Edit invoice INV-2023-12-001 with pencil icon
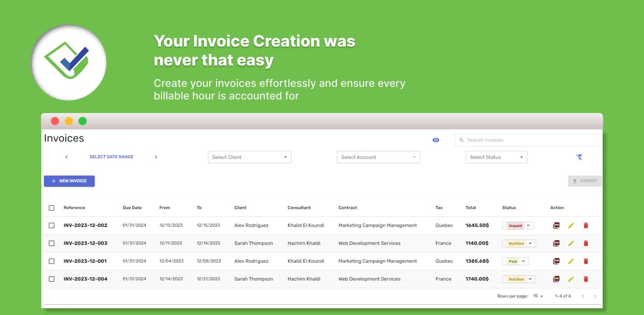 point(571,261)
